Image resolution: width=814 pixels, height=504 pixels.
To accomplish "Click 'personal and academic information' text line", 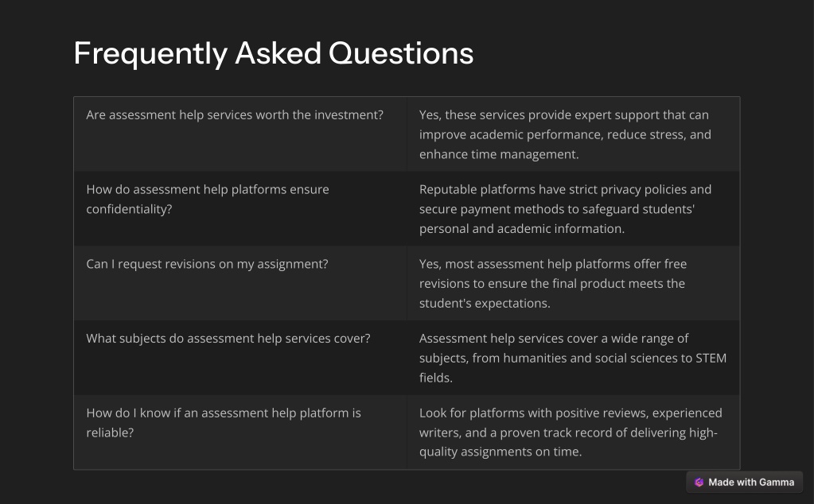I will point(522,229).
